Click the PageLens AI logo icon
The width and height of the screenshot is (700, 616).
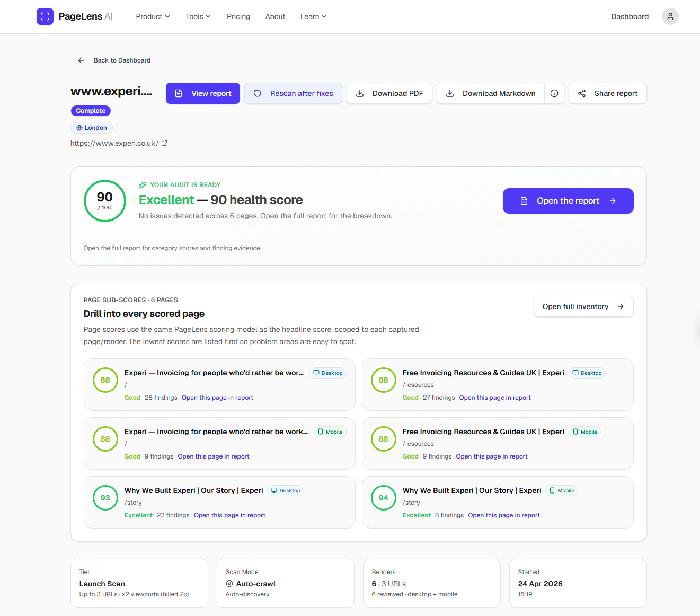click(x=45, y=16)
